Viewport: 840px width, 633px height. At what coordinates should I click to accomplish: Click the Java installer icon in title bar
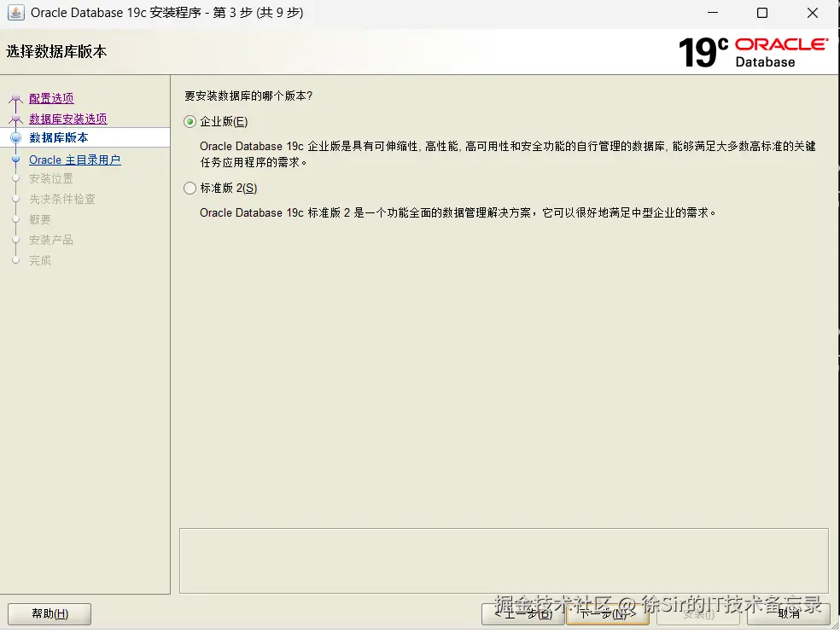pos(15,13)
